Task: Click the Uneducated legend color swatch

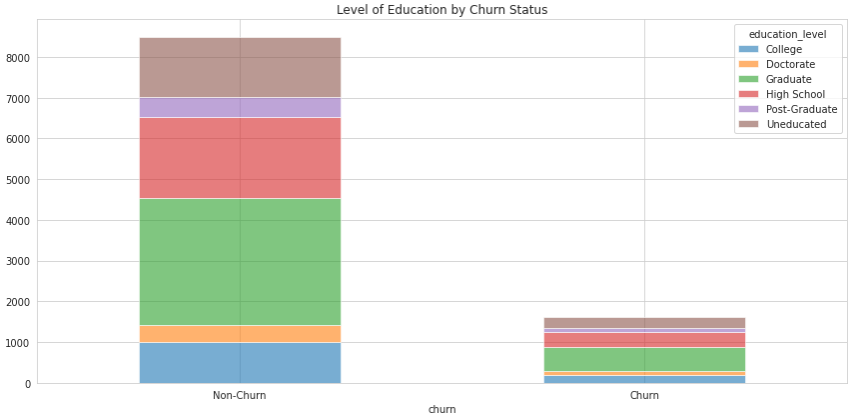Action: [749, 124]
